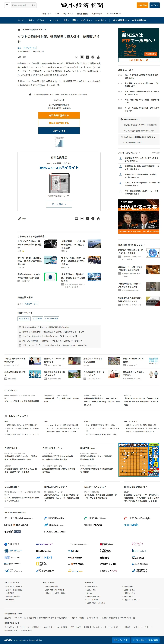
Task: Select the #通信サービス industry tag
Action: pyautogui.click(x=31, y=304)
